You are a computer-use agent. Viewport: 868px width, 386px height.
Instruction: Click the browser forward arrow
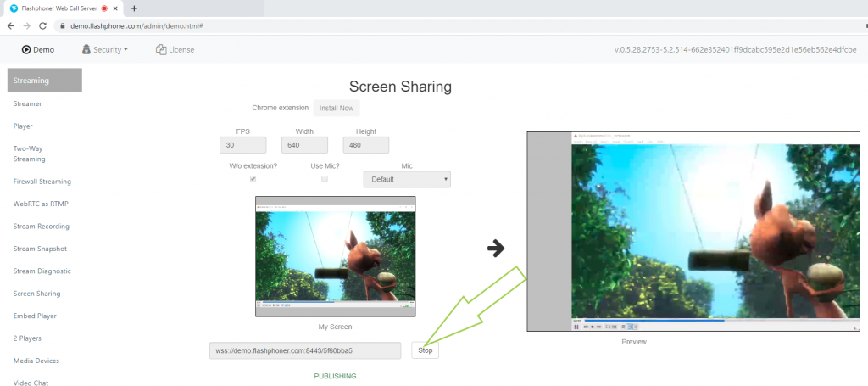click(26, 26)
